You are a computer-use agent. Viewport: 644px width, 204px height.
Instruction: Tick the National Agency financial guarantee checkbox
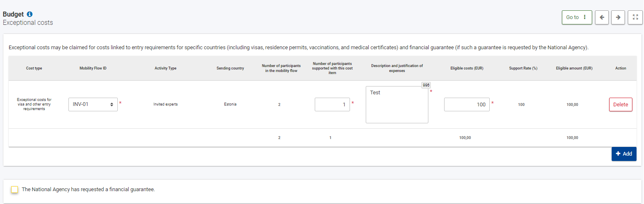pyautogui.click(x=15, y=190)
